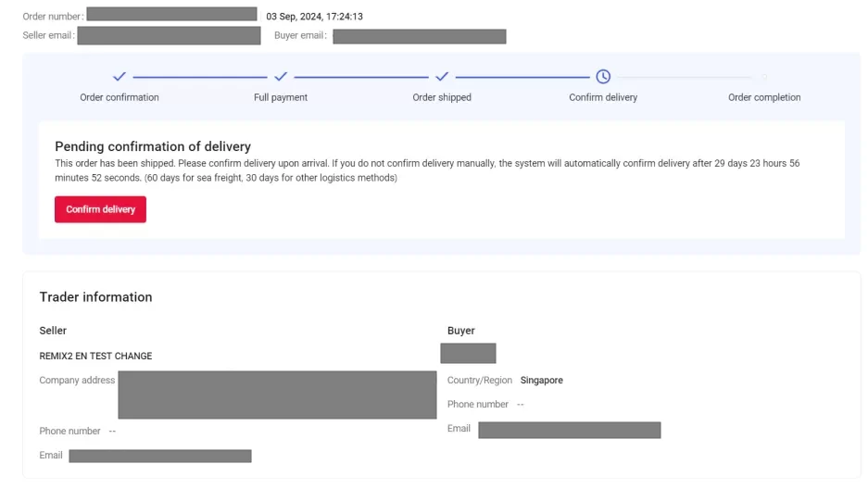The height and width of the screenshot is (489, 868).
Task: Click the redacted Buyer email at top
Action: tap(419, 37)
